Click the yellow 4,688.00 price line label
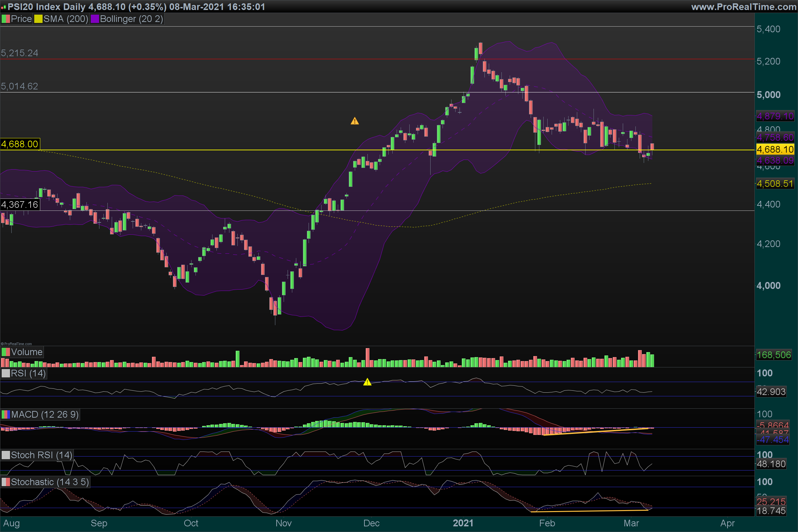This screenshot has width=798, height=532. click(x=20, y=144)
